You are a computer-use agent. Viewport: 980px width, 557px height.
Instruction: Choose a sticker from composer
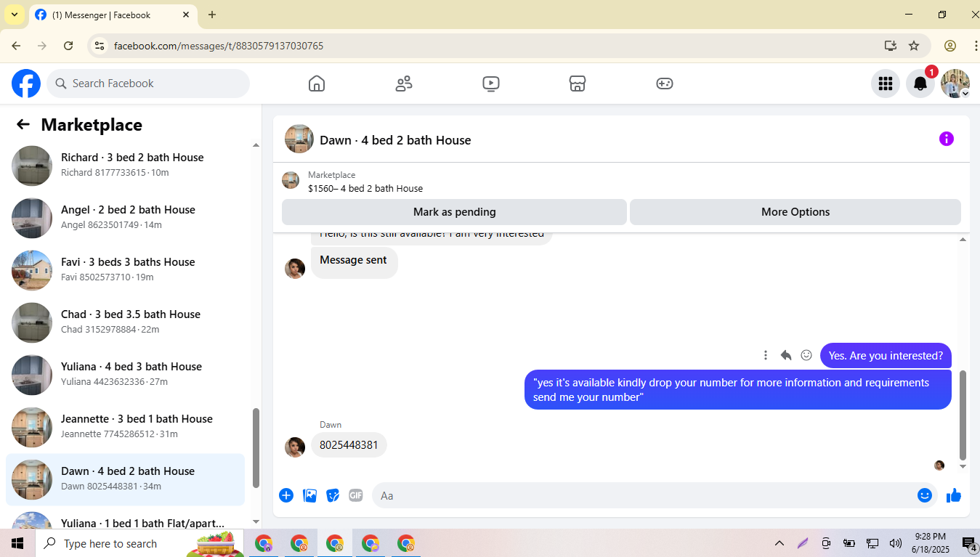pos(333,495)
